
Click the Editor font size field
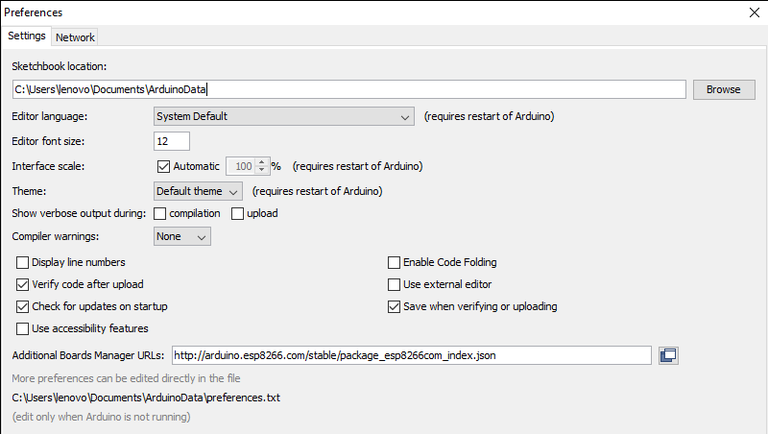[x=171, y=141]
